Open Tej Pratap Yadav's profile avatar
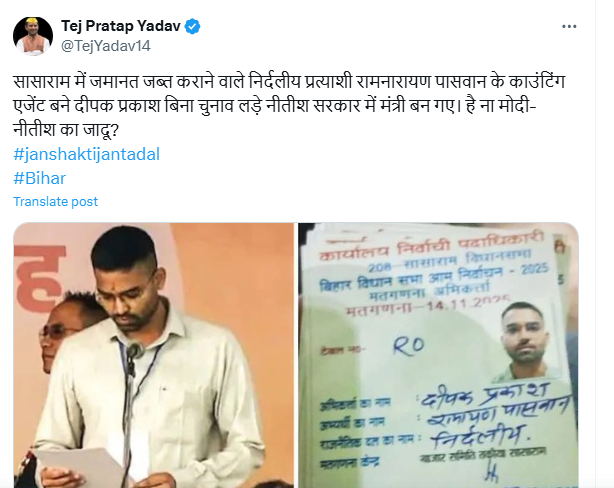Image resolution: width=614 pixels, height=488 pixels. click(x=33, y=36)
